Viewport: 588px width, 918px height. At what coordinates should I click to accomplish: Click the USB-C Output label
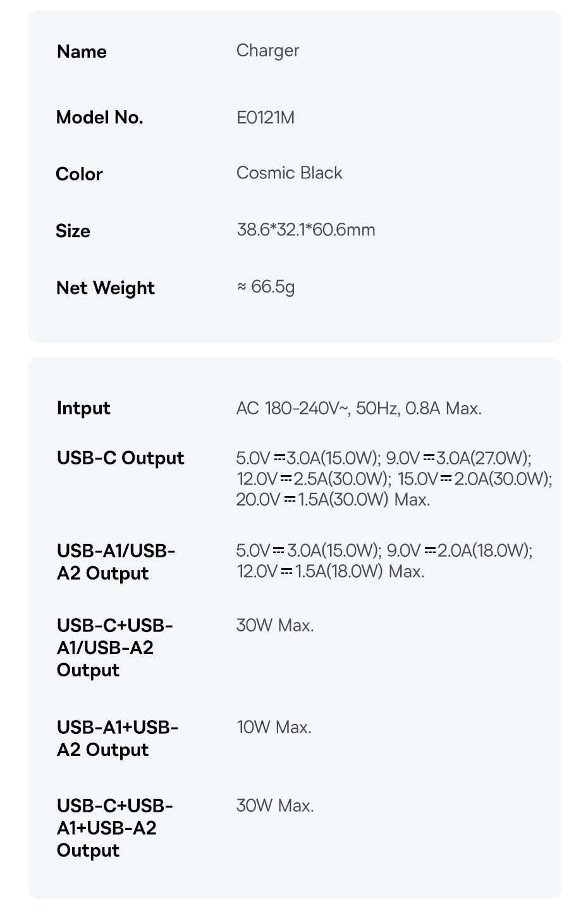120,457
